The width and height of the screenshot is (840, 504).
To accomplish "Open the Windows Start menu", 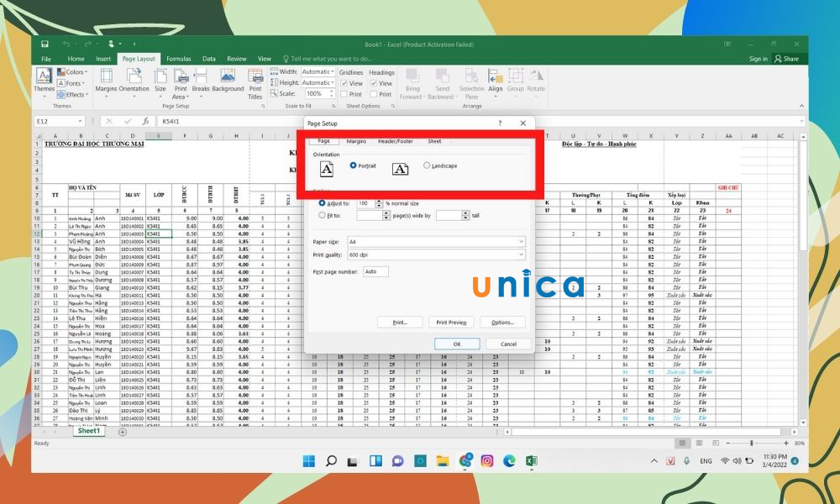I will coord(309,460).
